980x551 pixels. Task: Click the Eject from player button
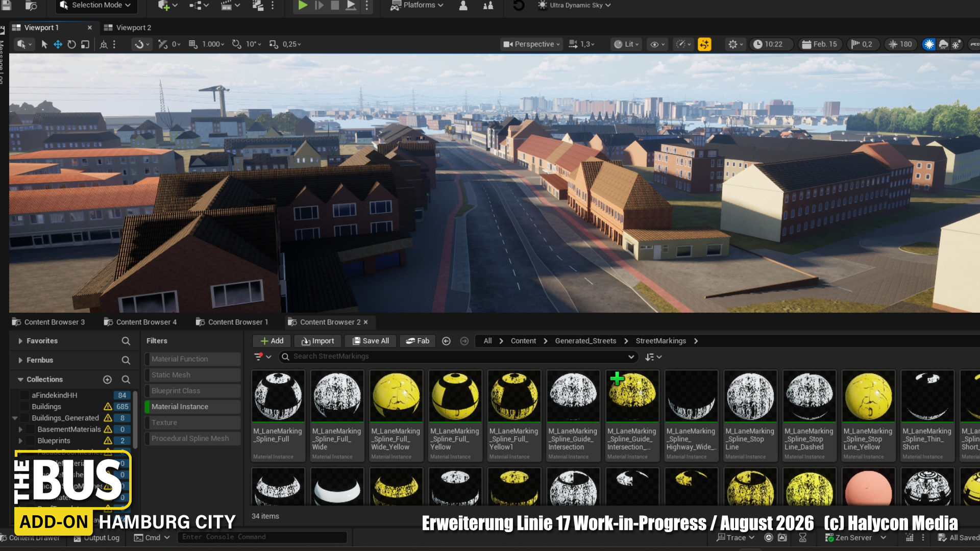click(351, 5)
